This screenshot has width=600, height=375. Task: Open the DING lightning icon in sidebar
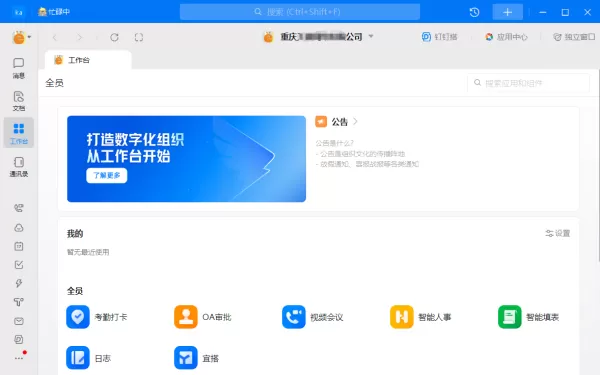(x=18, y=283)
